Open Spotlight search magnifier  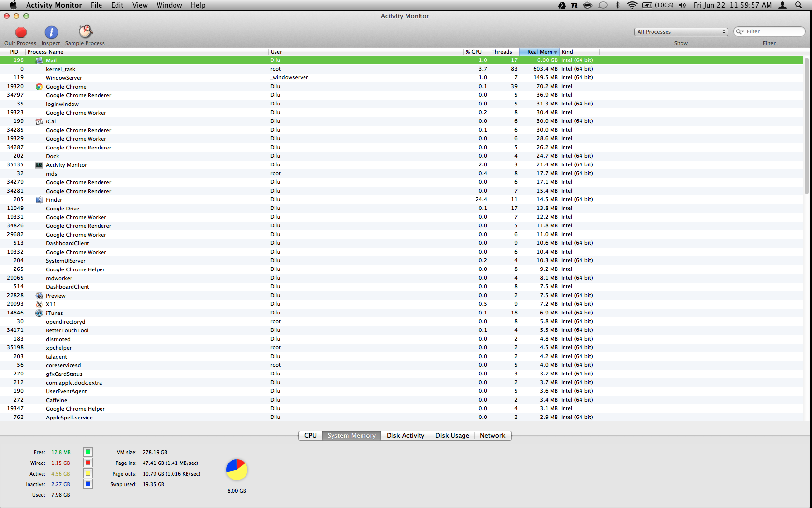coord(798,5)
